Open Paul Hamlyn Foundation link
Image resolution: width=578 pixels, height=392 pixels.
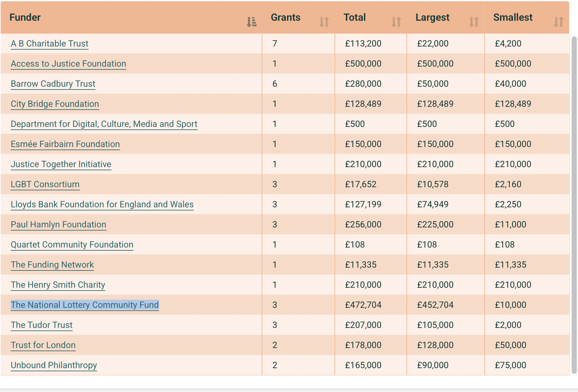[58, 225]
